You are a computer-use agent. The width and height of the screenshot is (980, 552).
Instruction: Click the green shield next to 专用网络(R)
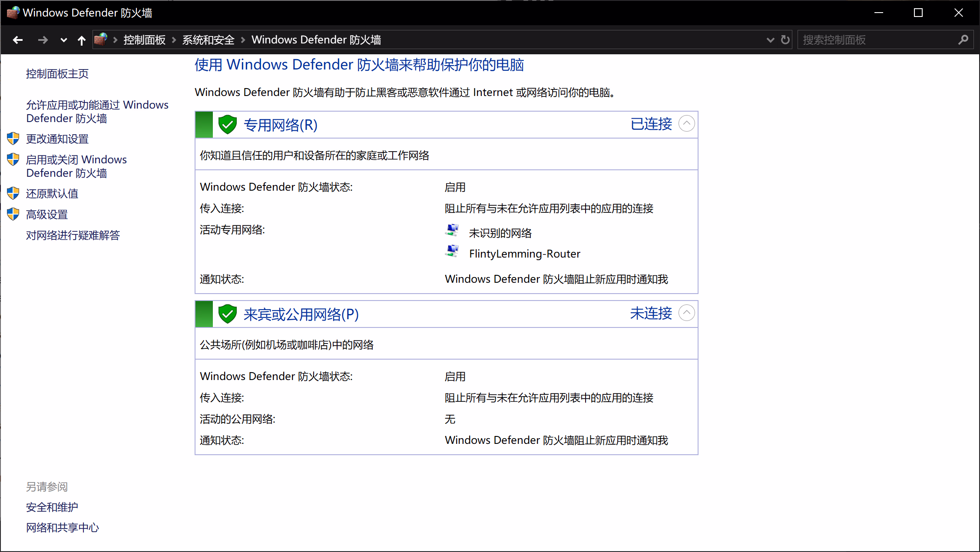(227, 125)
